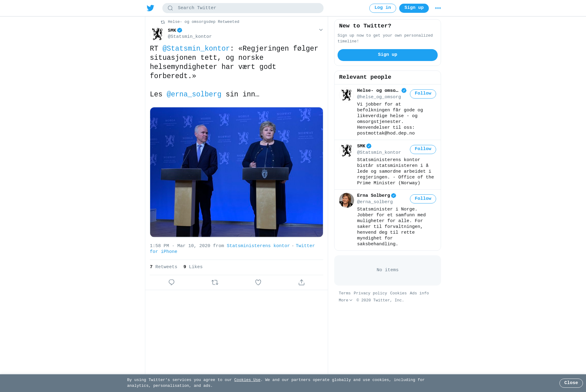Viewport: 586px width, 392px height.
Task: Open the @erna_solberg mention in the tweet
Action: pos(194,95)
